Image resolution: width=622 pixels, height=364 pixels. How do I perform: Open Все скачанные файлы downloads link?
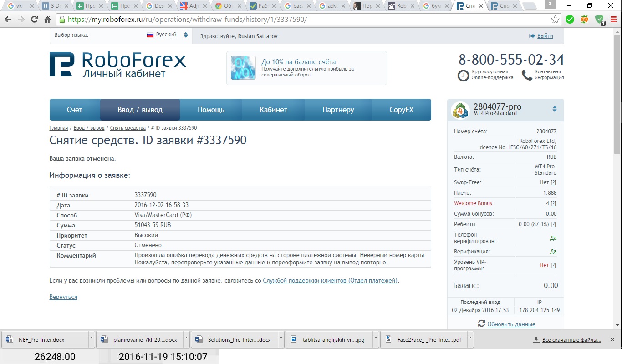tap(572, 340)
